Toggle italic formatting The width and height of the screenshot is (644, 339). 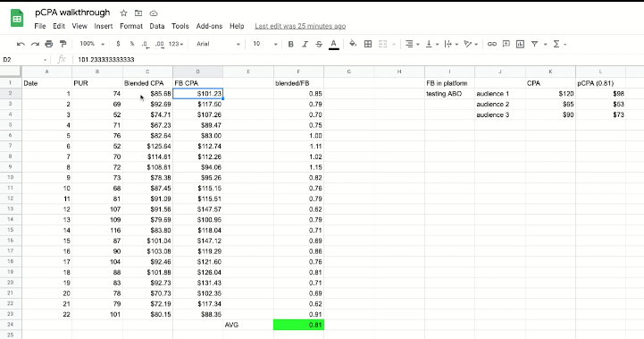305,44
